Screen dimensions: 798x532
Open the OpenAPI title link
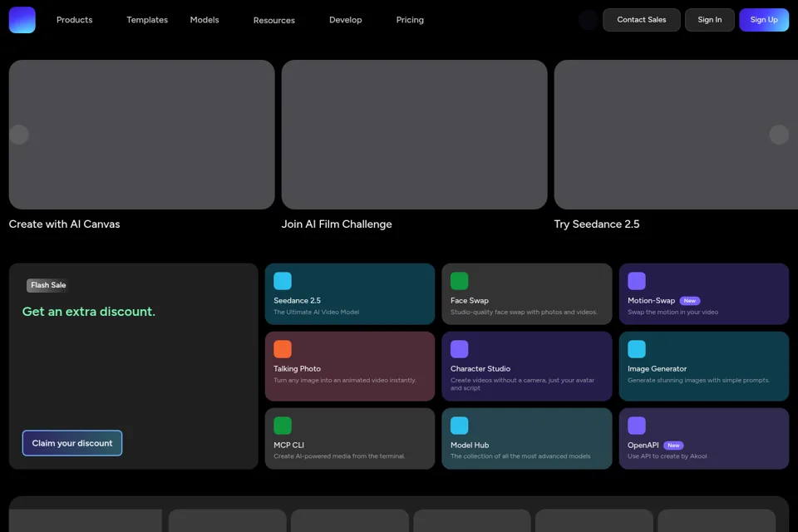tap(643, 445)
